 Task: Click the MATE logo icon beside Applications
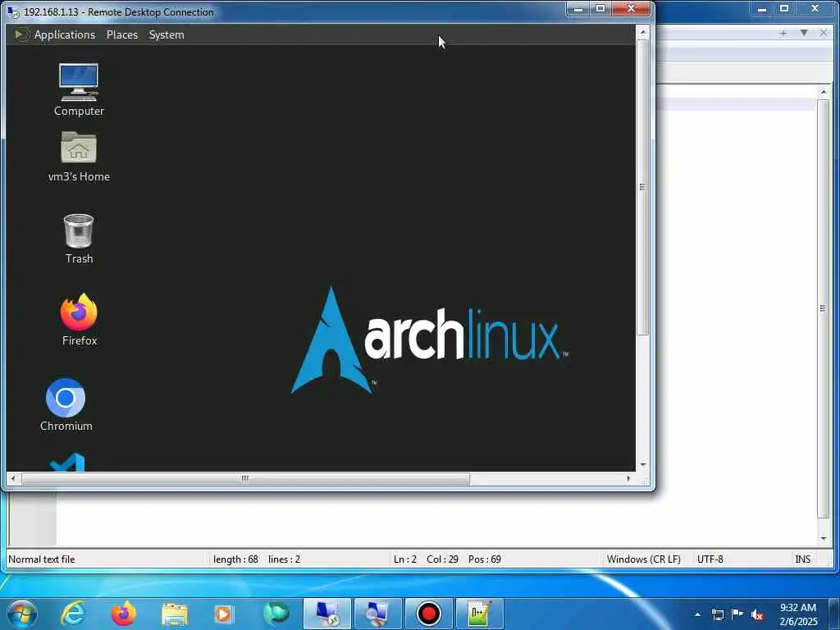click(21, 34)
